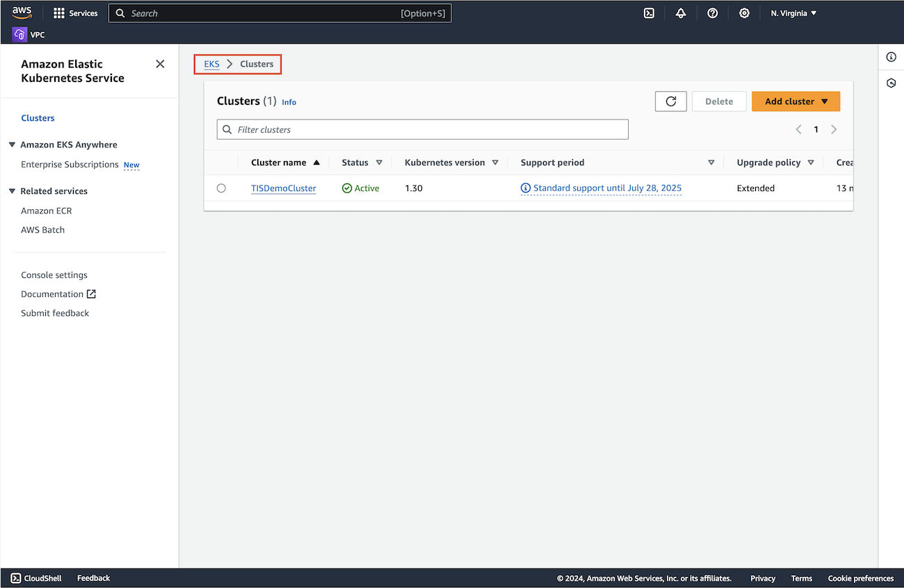This screenshot has height=588, width=904.
Task: Open the settings gear icon
Action: coord(744,13)
